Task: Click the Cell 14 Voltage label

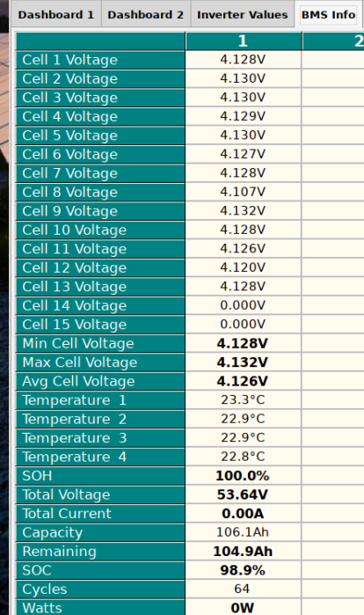Action: 75,305
